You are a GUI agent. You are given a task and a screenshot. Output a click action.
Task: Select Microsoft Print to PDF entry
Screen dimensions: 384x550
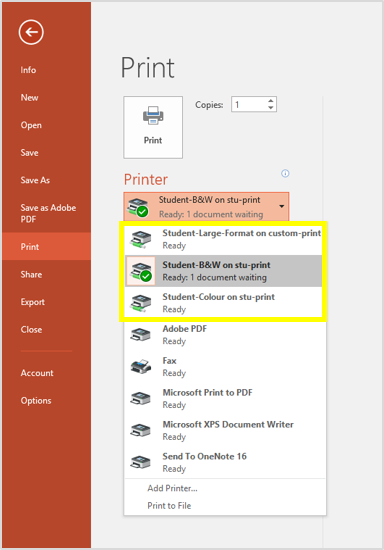point(225,398)
